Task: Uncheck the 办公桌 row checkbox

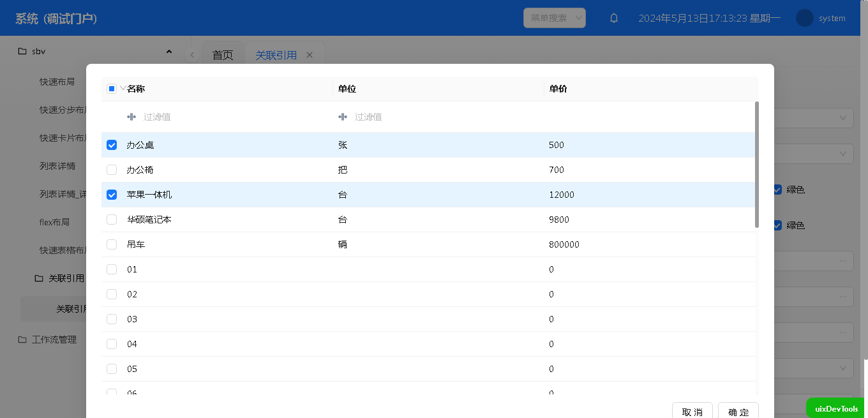Action: click(x=112, y=145)
